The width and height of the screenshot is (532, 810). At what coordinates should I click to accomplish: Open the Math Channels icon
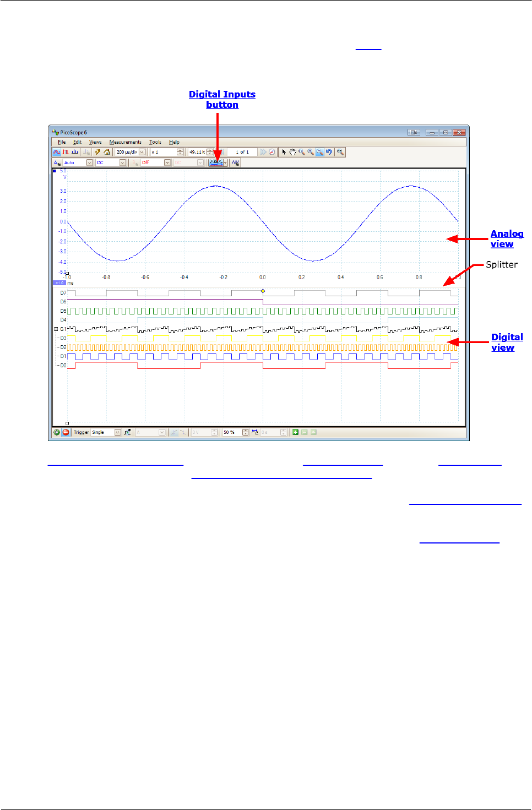(x=235, y=162)
